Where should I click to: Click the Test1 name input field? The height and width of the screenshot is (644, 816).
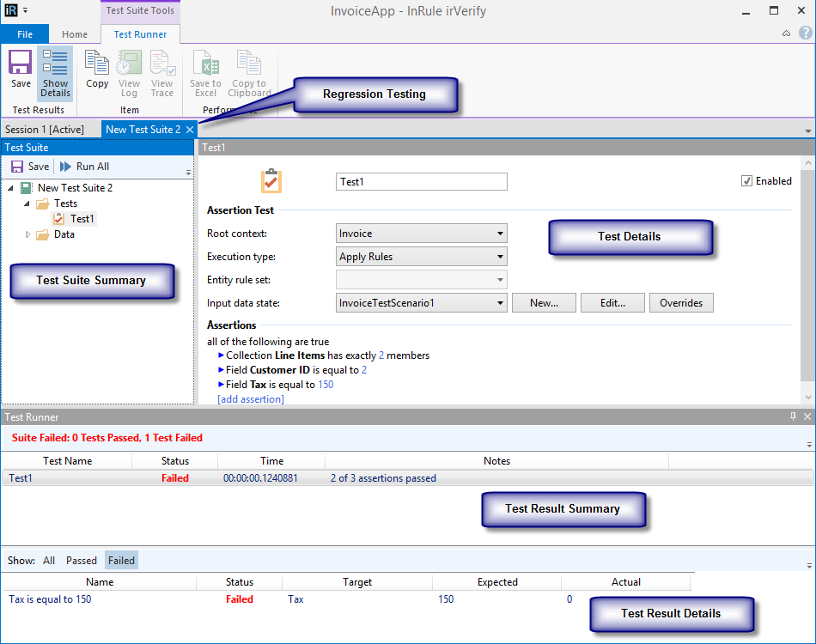point(421,182)
